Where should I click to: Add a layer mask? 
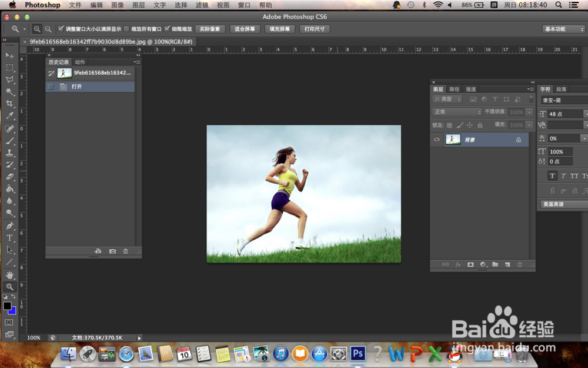pos(470,264)
